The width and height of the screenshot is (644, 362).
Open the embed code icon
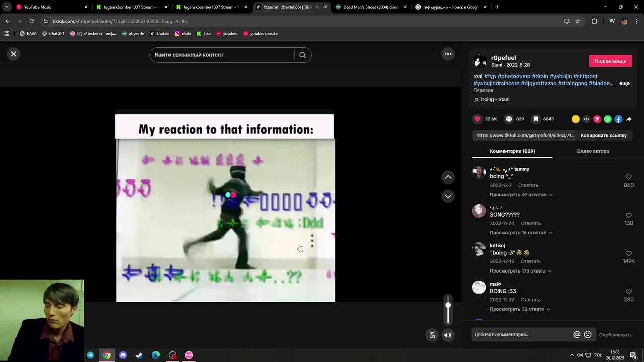coord(586,119)
